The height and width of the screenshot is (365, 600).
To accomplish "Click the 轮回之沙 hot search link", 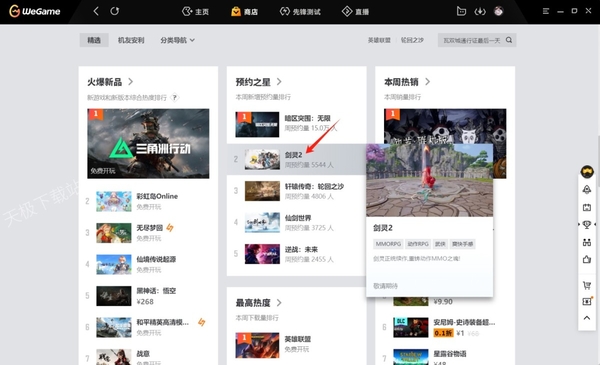I will click(412, 40).
